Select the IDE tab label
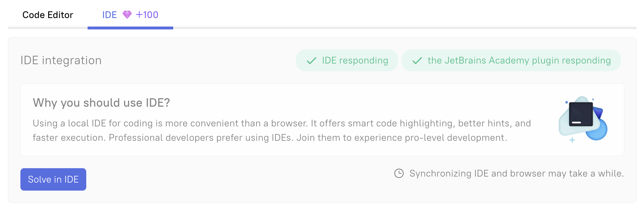 click(x=109, y=15)
